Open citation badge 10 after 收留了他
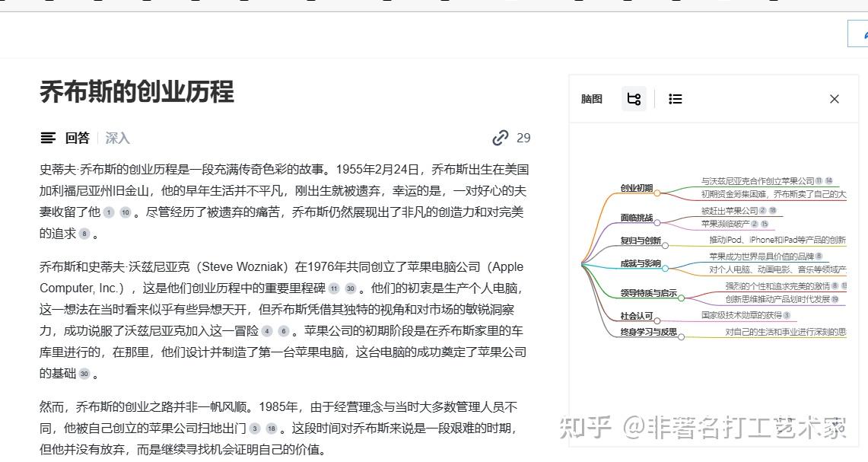The width and height of the screenshot is (868, 462). point(126,212)
